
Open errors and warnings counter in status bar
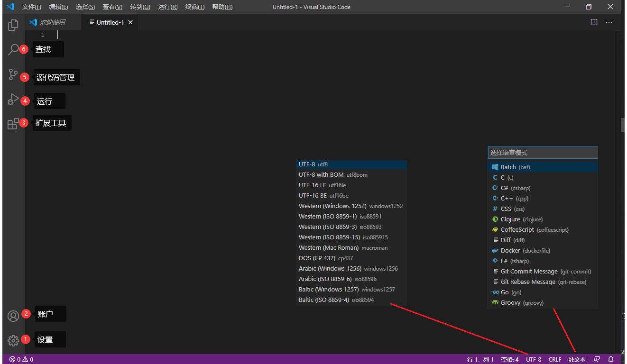point(21,359)
